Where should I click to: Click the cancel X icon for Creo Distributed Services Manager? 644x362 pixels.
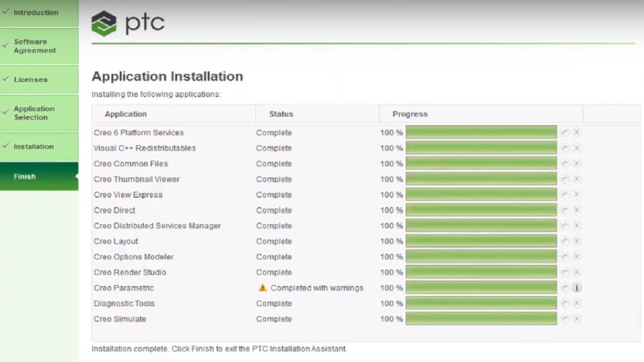tap(577, 226)
